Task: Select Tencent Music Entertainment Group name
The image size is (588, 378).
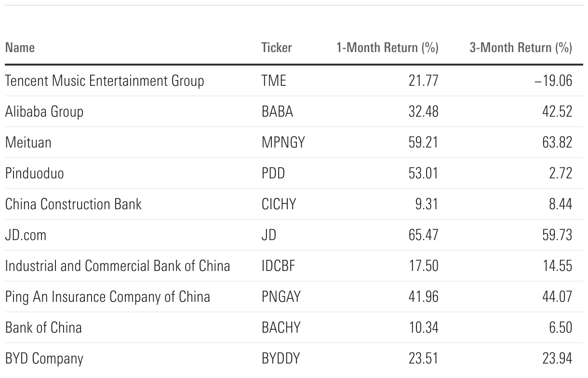Action: click(105, 81)
